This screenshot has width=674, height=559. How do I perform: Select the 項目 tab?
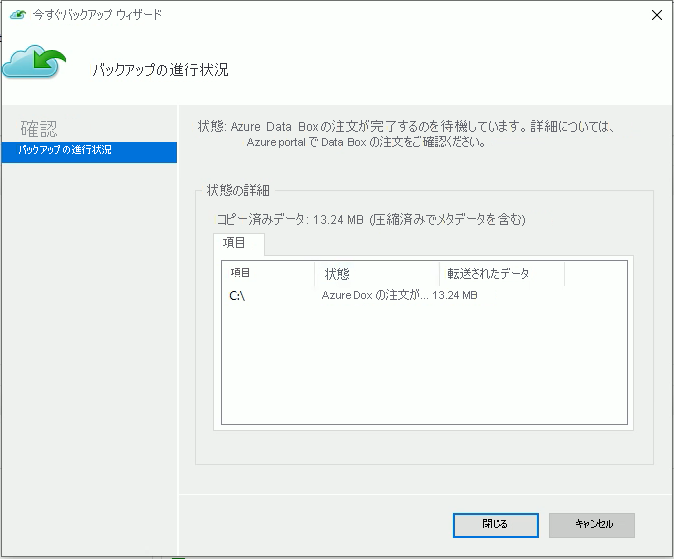pos(239,244)
